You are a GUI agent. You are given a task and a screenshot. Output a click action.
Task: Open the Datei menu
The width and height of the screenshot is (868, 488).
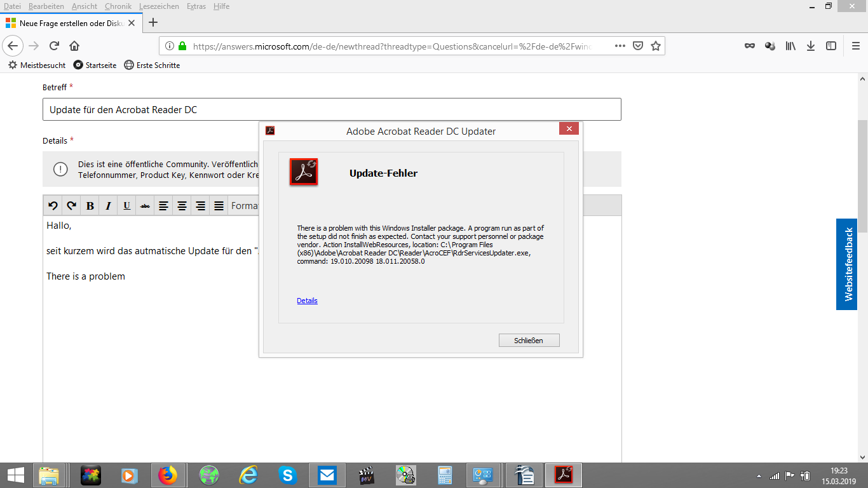click(x=12, y=6)
